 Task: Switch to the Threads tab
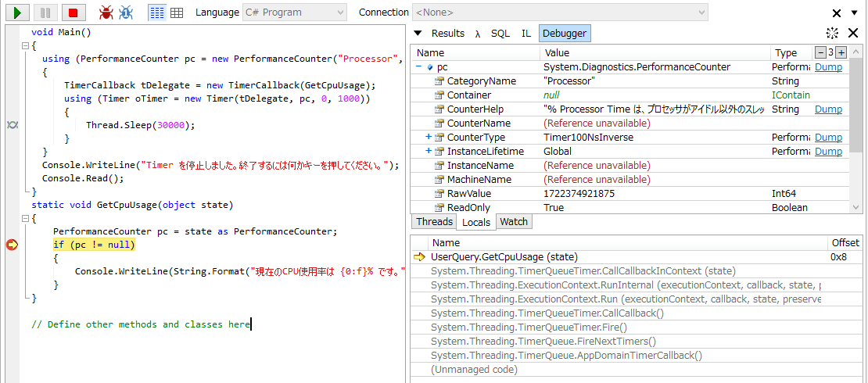434,222
